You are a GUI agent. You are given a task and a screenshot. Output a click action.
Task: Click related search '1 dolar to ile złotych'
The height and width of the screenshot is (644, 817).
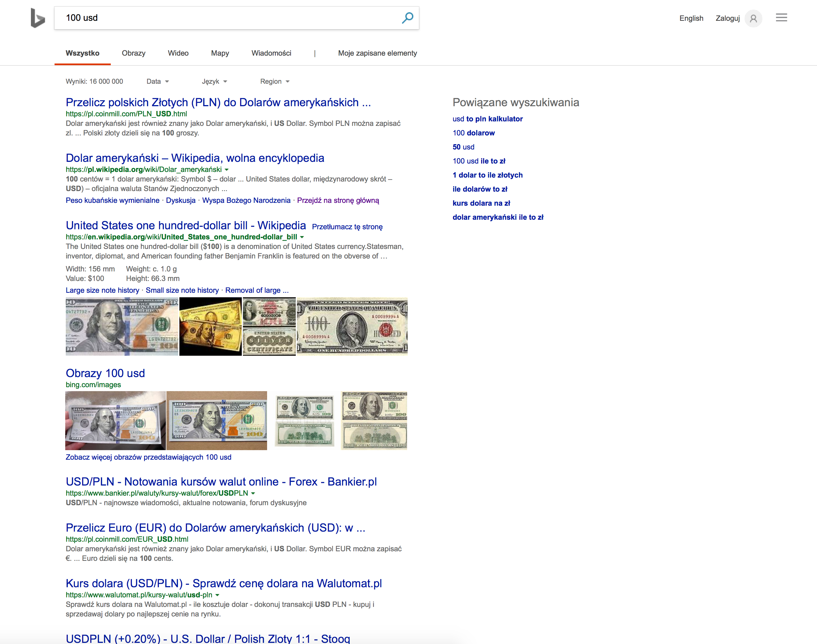(x=487, y=175)
